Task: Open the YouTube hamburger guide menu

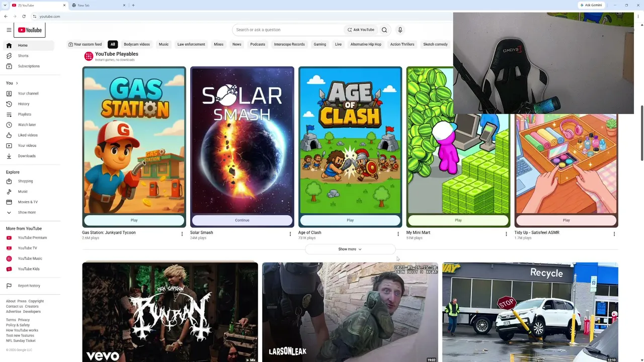Action: (9, 30)
